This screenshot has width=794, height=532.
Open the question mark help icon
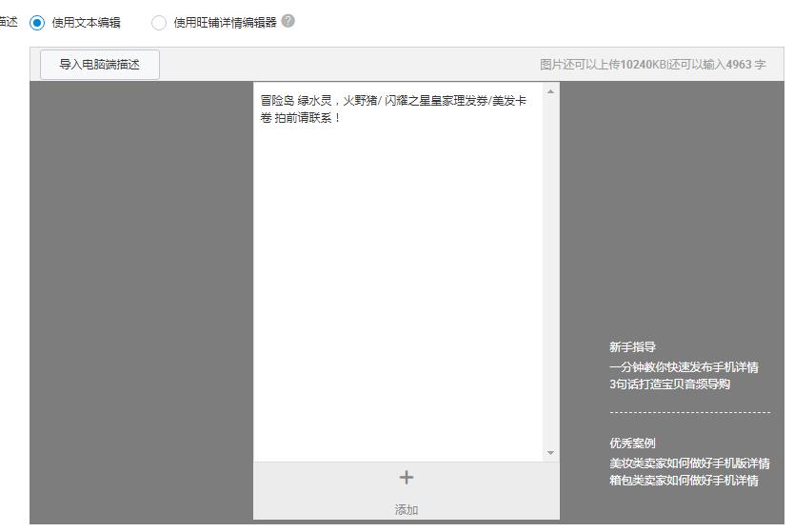(x=288, y=21)
